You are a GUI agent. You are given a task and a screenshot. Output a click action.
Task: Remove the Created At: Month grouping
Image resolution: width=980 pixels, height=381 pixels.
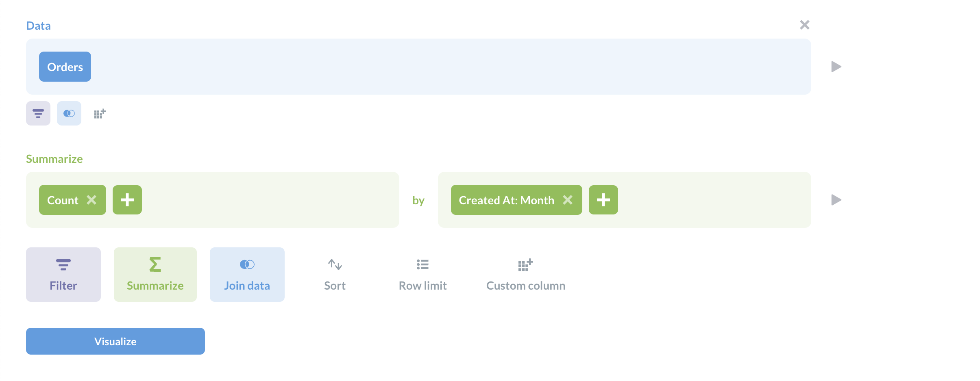point(568,199)
